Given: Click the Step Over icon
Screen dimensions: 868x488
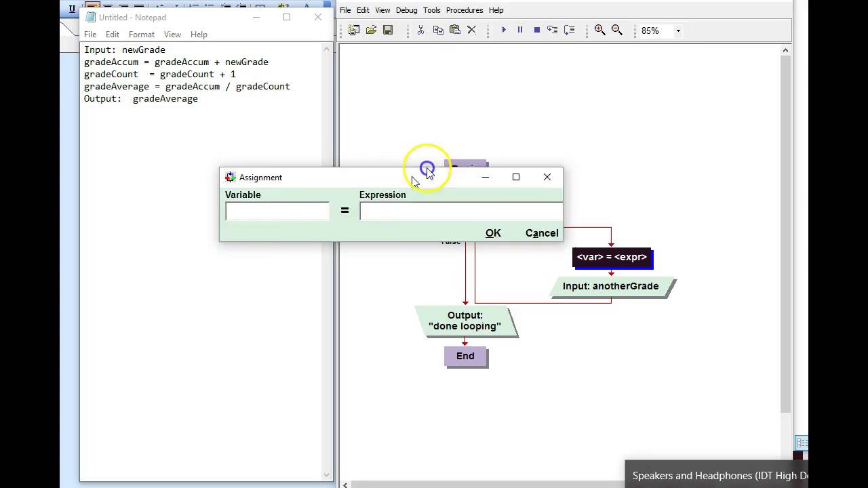Looking at the screenshot, I should pos(570,30).
